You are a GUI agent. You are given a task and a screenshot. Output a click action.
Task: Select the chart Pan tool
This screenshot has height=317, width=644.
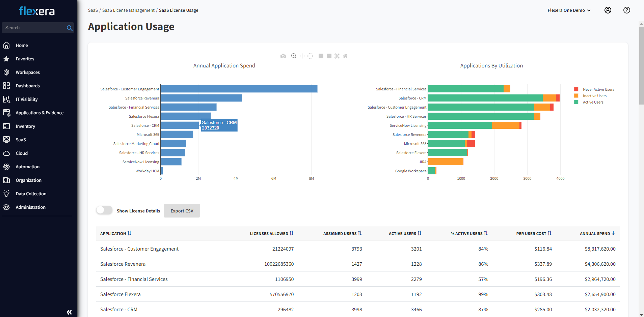[x=302, y=56]
